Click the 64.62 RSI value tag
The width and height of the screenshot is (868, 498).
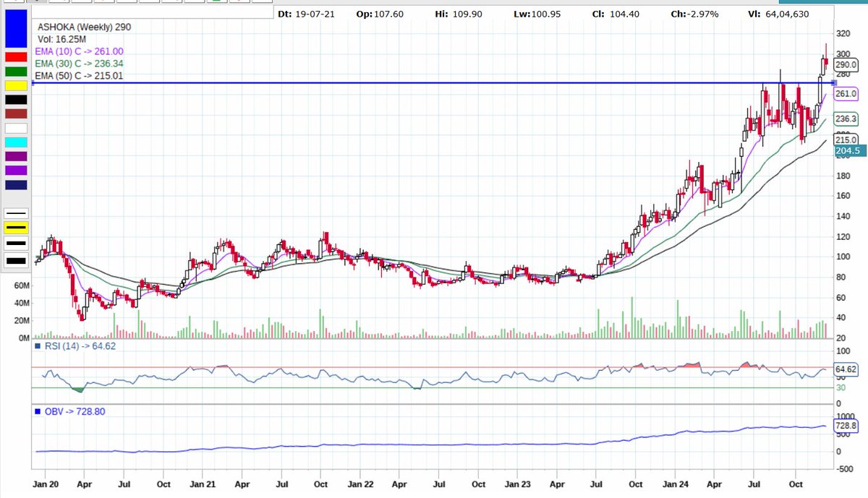(x=846, y=369)
